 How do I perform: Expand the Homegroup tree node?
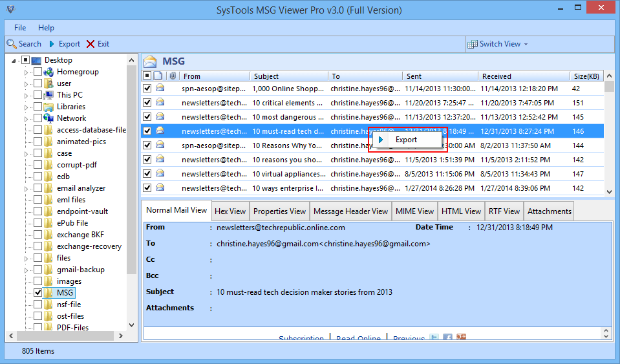coord(26,72)
